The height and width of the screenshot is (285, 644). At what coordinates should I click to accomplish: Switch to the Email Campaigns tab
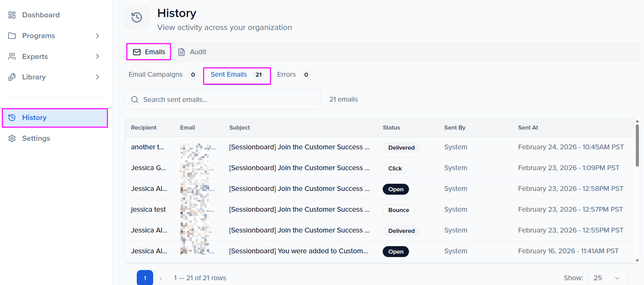[x=156, y=75]
